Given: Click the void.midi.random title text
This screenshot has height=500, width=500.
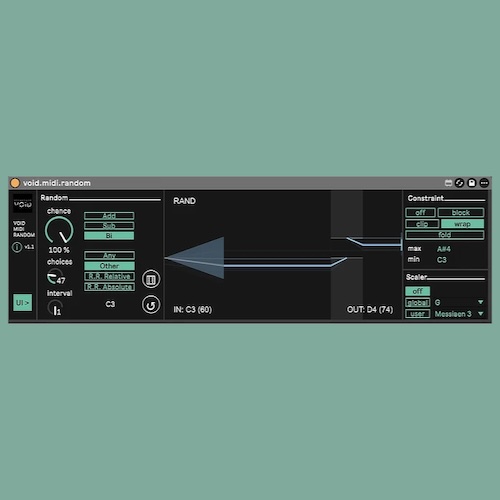Looking at the screenshot, I should point(57,183).
